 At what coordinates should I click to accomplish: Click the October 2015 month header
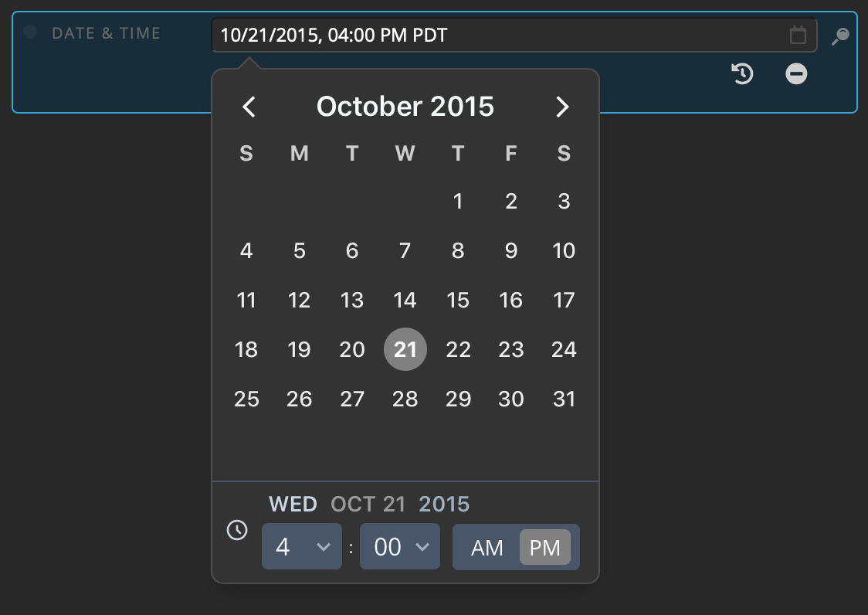405,107
